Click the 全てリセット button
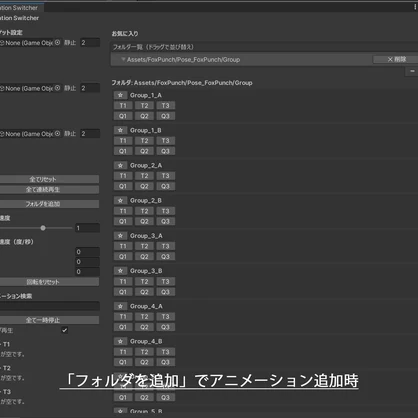 click(49, 179)
